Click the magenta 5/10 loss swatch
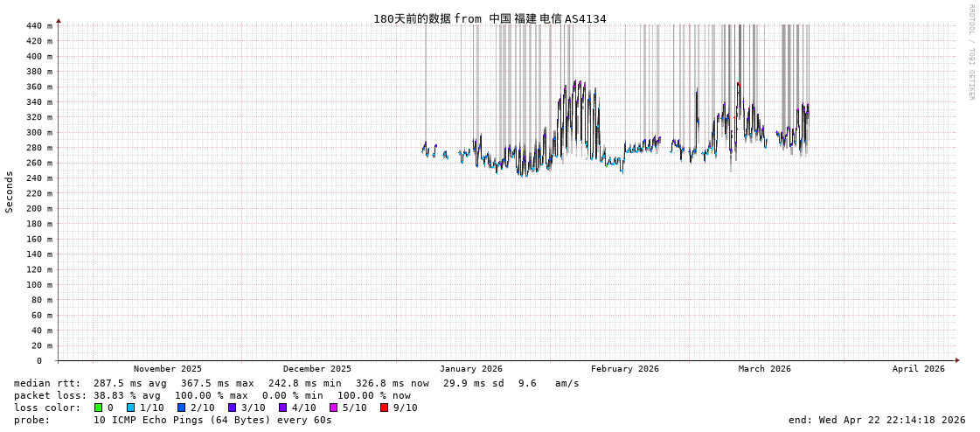 point(333,408)
